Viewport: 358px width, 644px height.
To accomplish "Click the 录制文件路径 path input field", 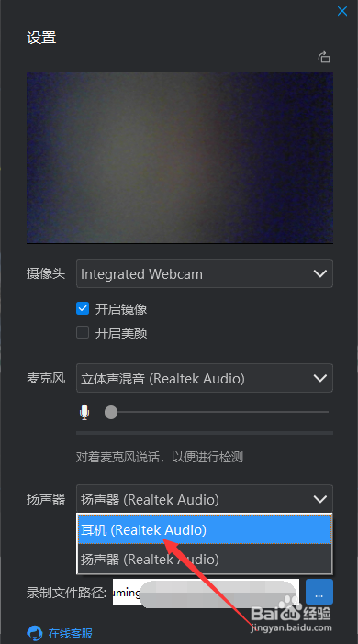I will coord(206,593).
